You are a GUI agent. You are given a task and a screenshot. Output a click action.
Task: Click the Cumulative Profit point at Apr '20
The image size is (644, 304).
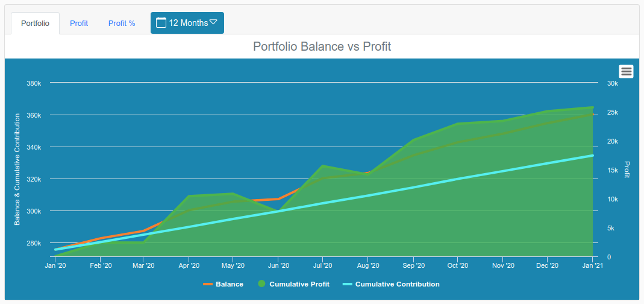[189, 196]
